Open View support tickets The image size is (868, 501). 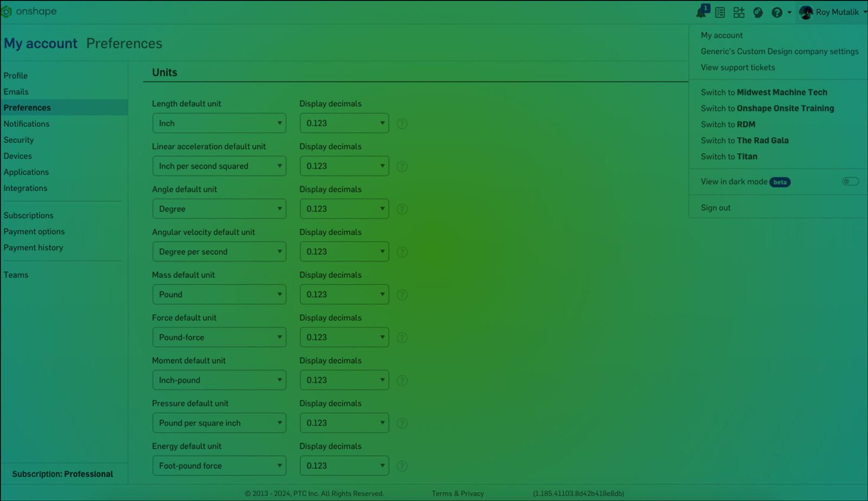point(738,67)
